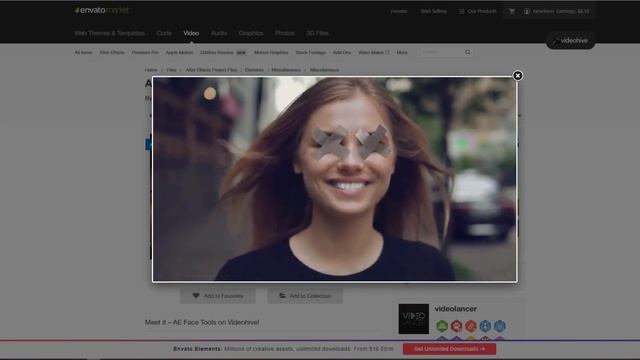Image resolution: width=640 pixels, height=360 pixels.
Task: Select the Code category
Action: pyautogui.click(x=164, y=33)
